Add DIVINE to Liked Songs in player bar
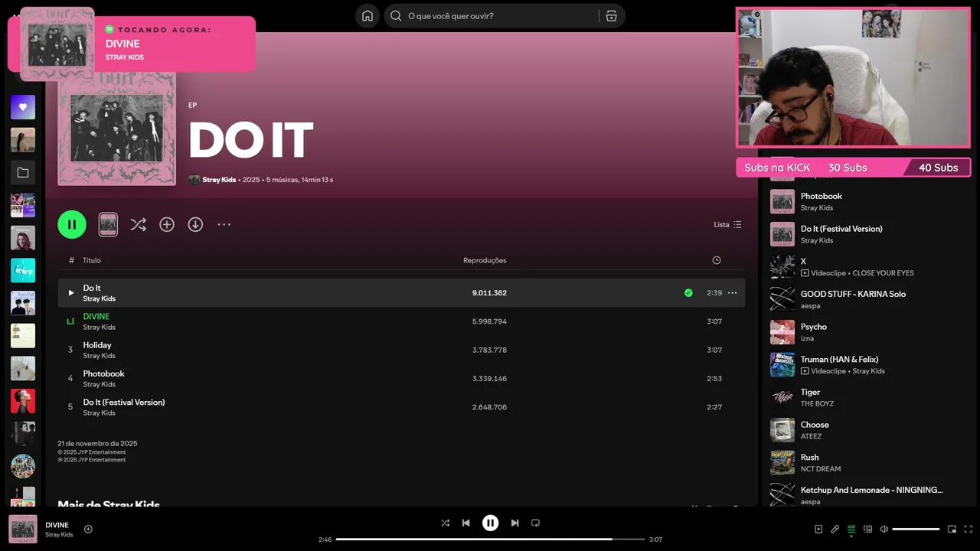Viewport: 980px width, 551px height. 88,529
